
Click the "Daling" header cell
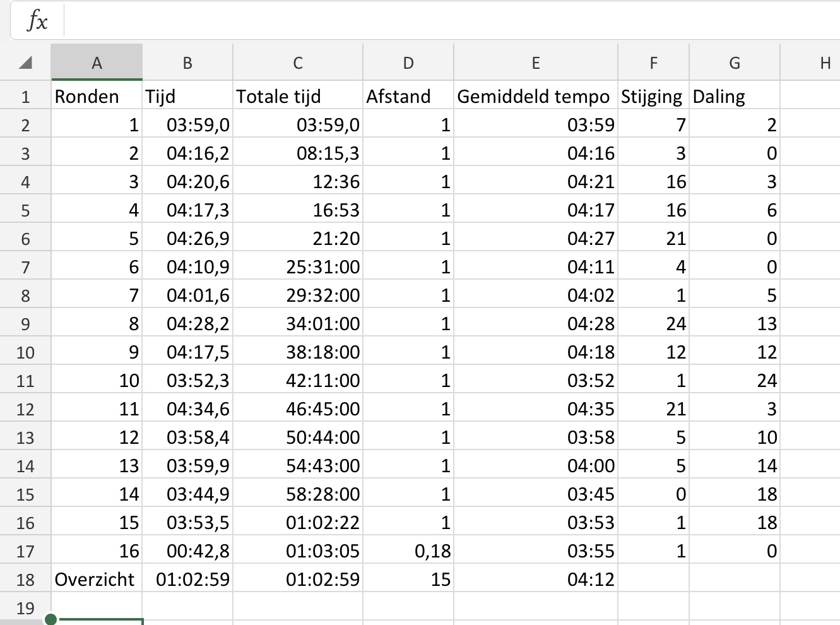coord(735,97)
